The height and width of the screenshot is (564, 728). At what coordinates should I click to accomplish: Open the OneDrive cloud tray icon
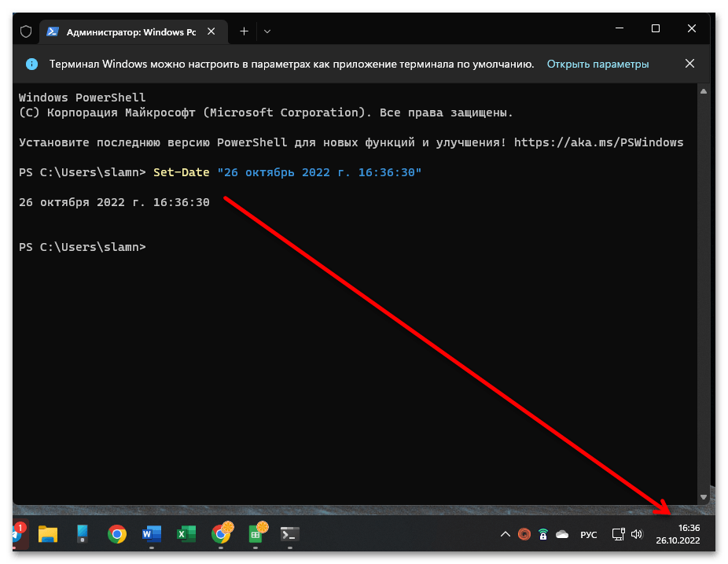562,534
